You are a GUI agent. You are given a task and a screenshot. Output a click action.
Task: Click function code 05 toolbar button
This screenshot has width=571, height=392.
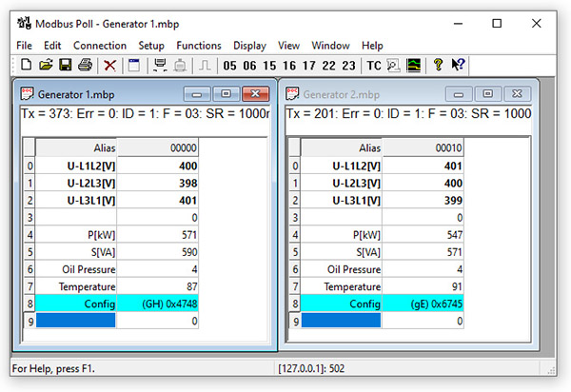229,66
